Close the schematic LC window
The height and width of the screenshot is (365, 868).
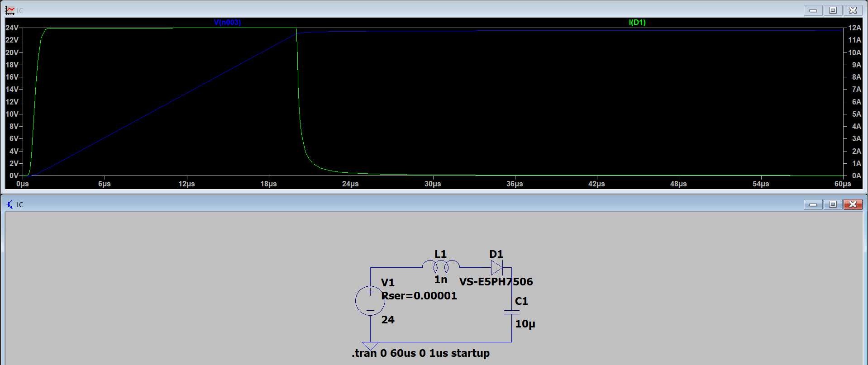(853, 204)
